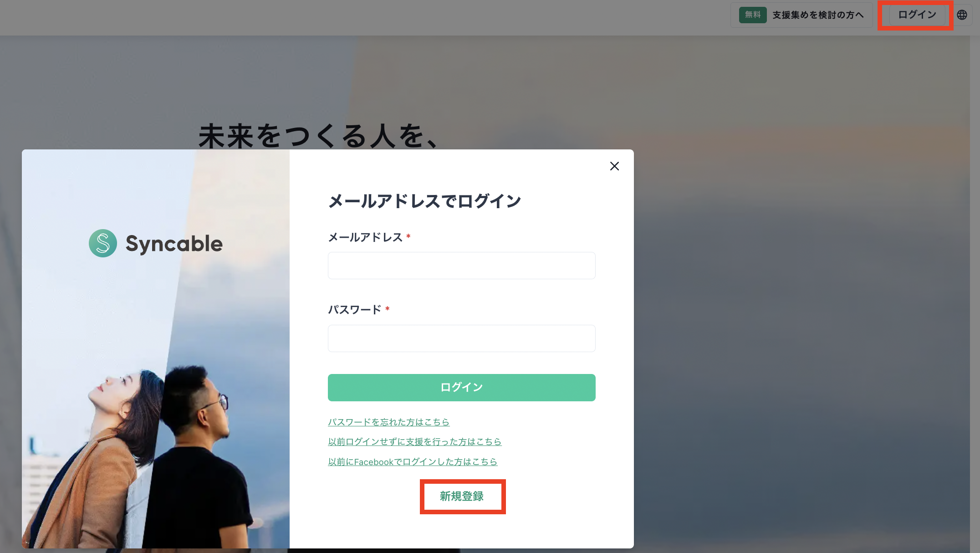Open 支援集めを検討の方へ header link
The height and width of the screenshot is (553, 980).
click(818, 15)
